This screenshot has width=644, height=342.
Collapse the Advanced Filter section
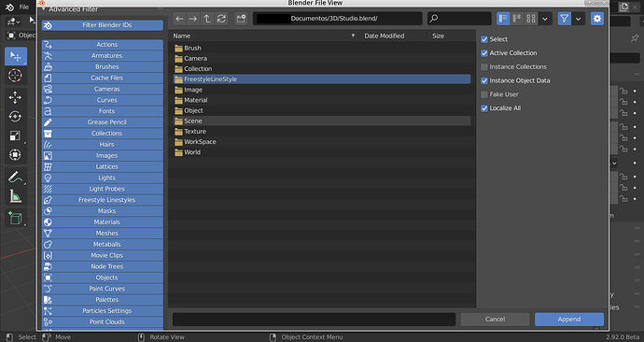coord(44,8)
